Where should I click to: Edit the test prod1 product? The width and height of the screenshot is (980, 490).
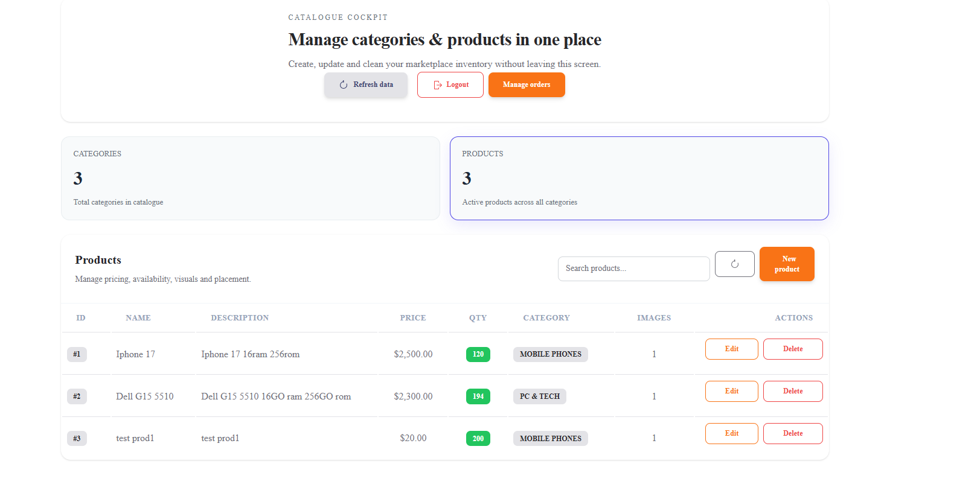tap(732, 434)
